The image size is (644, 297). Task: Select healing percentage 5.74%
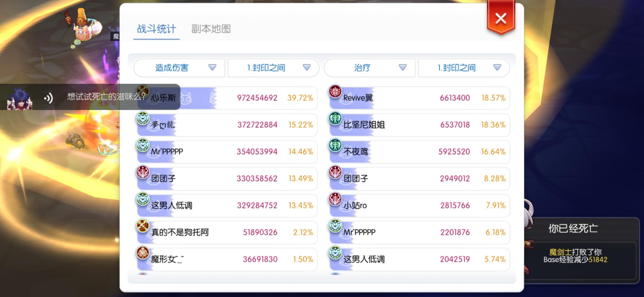point(495,259)
